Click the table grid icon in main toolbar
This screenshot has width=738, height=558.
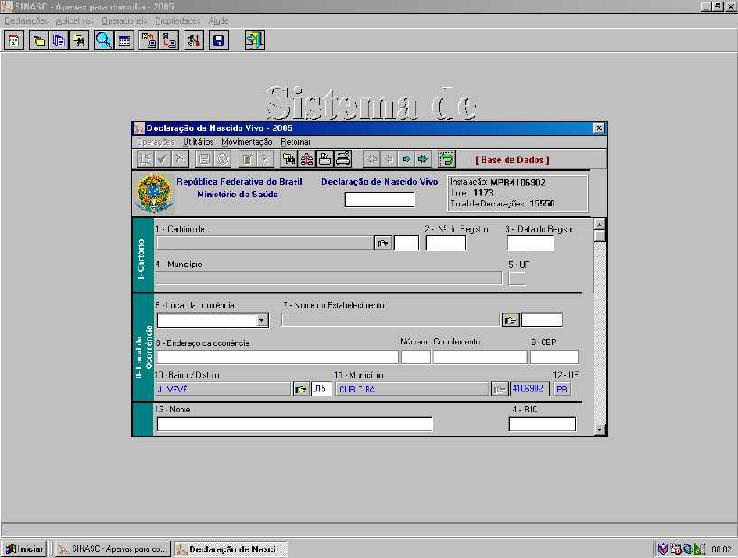click(x=124, y=40)
